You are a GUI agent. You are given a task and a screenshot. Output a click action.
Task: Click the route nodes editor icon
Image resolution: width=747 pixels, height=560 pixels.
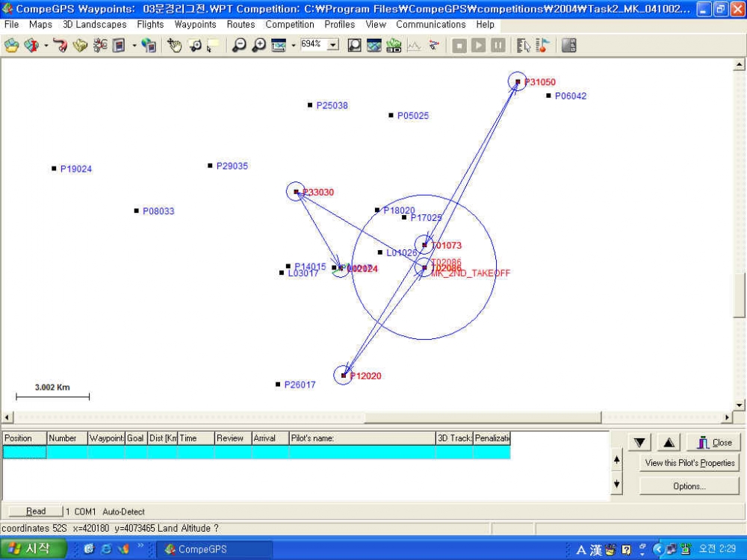click(x=100, y=46)
